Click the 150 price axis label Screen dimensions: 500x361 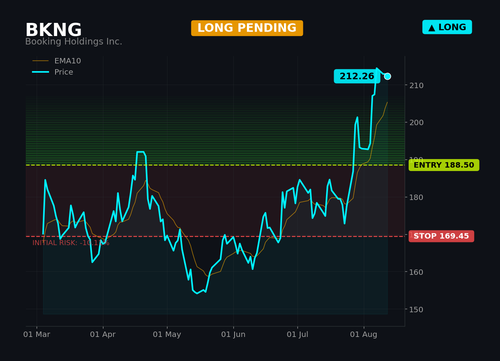coord(416,310)
